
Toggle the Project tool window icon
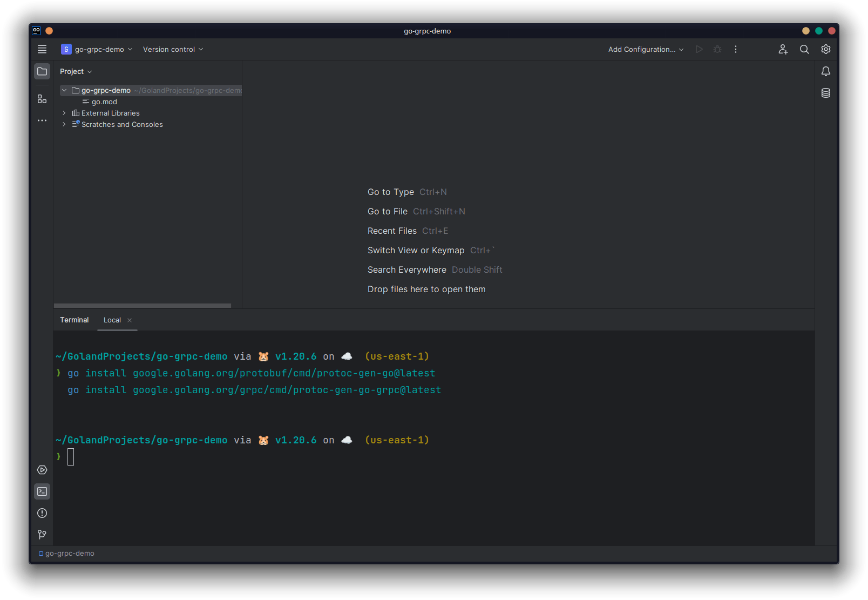(42, 71)
